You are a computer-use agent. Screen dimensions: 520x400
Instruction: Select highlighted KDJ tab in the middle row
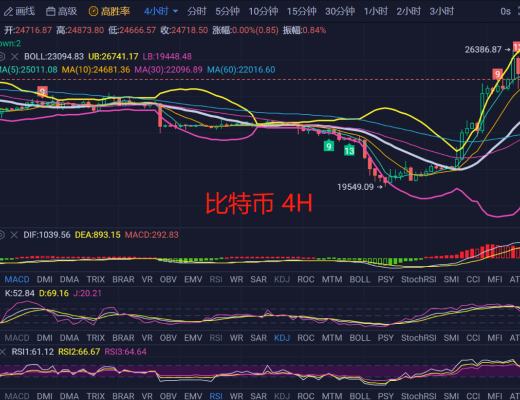point(282,338)
